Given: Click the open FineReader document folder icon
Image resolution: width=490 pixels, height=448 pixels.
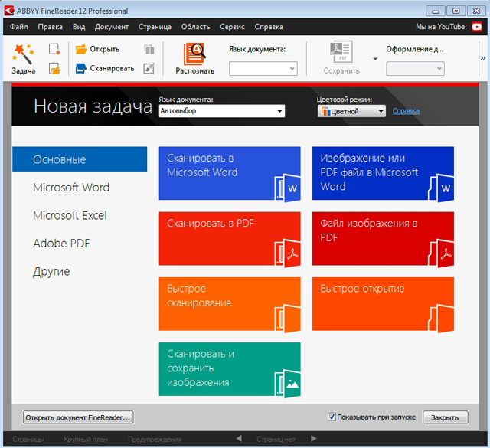Looking at the screenshot, I should [54, 68].
